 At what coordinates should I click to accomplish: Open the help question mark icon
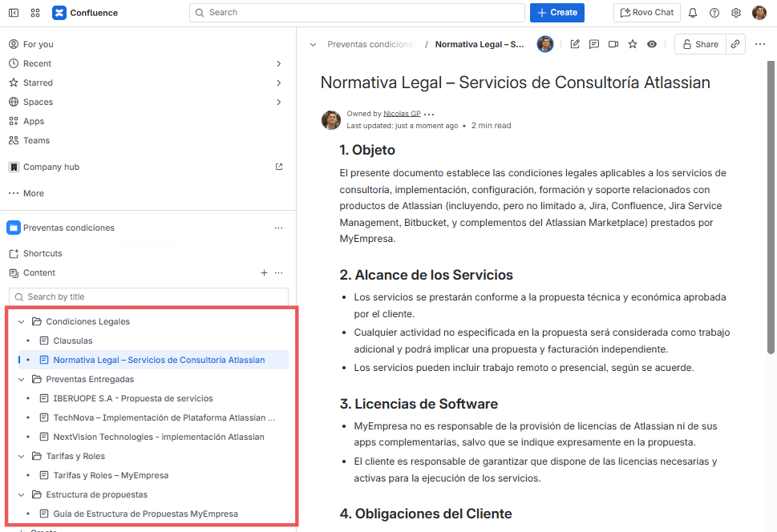tap(714, 13)
